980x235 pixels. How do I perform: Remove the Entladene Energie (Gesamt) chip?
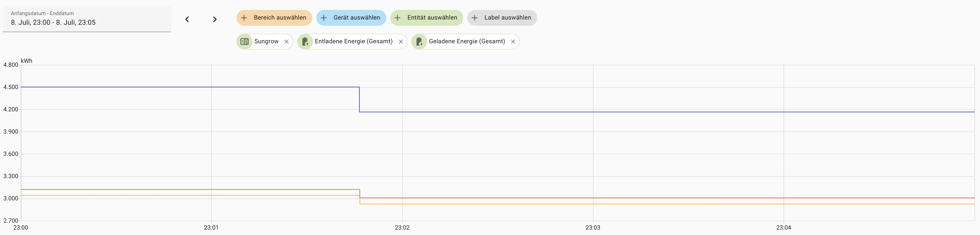coord(401,42)
